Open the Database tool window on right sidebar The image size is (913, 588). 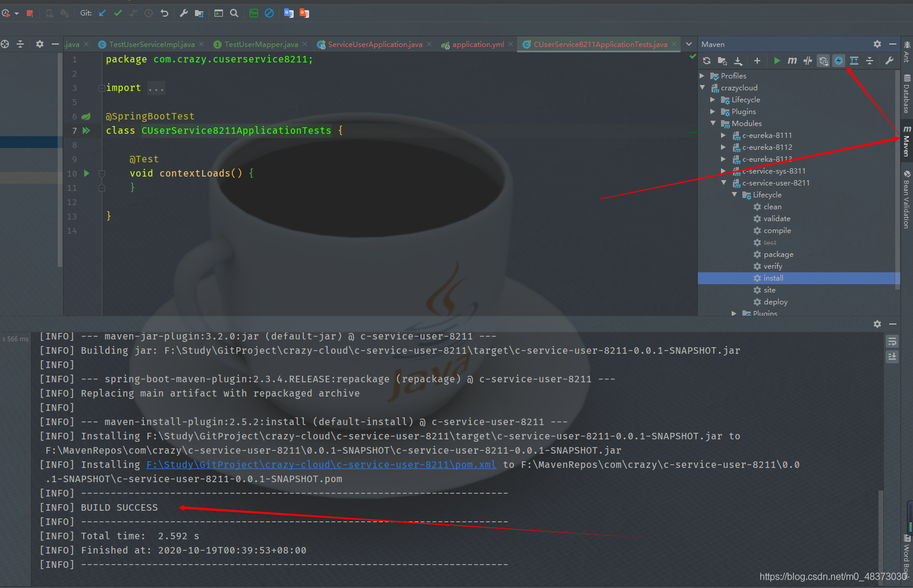[x=906, y=94]
